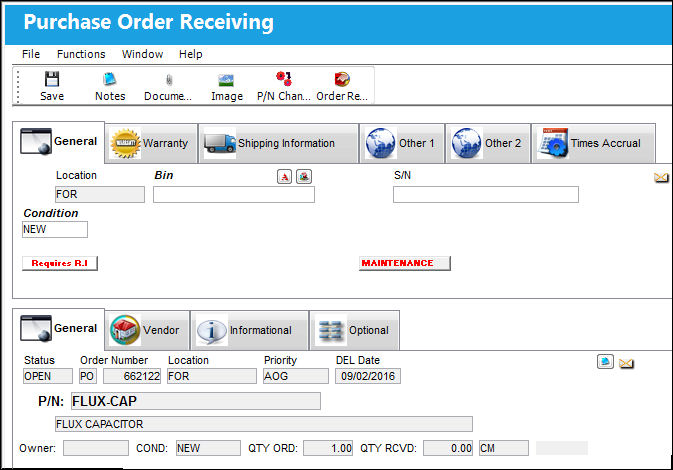Click the order Location field showing FOR

pos(212,376)
